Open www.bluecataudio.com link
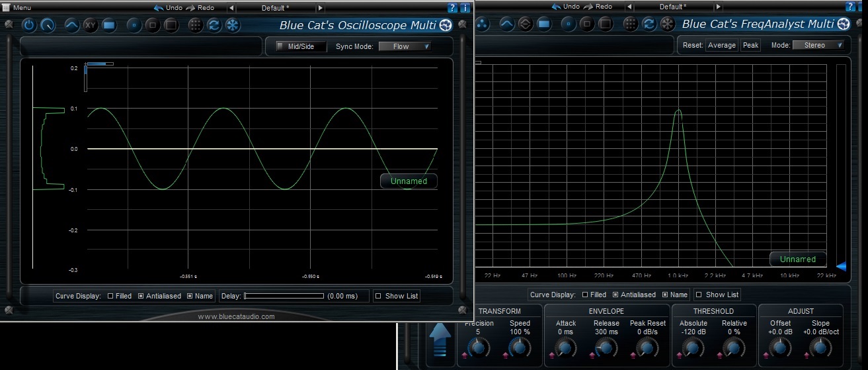Screen dimensions: 868x370 [x=237, y=316]
